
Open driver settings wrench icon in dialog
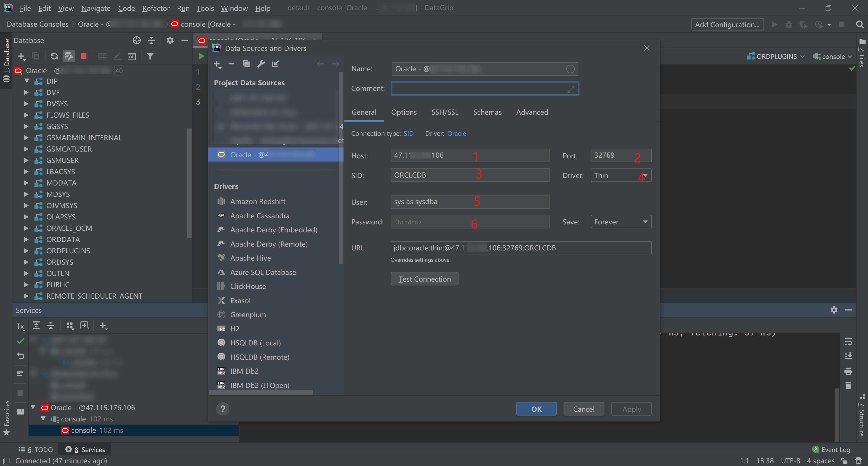tap(261, 64)
